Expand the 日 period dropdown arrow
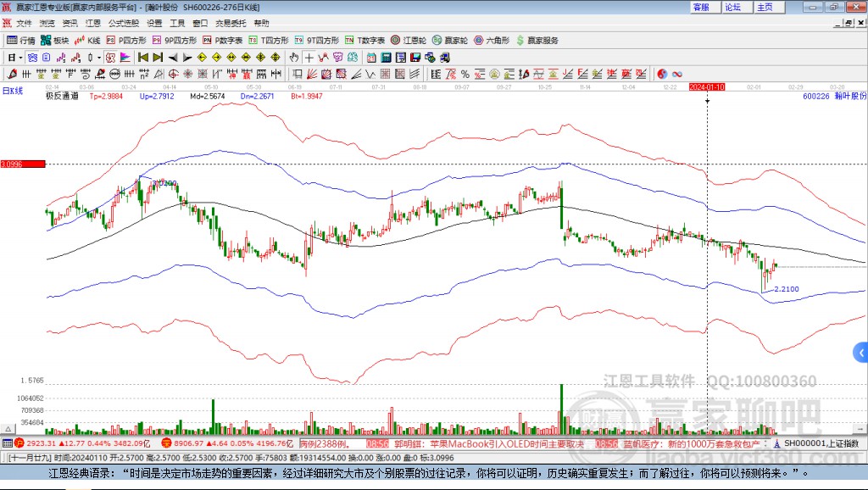The height and width of the screenshot is (490, 868). point(20,58)
